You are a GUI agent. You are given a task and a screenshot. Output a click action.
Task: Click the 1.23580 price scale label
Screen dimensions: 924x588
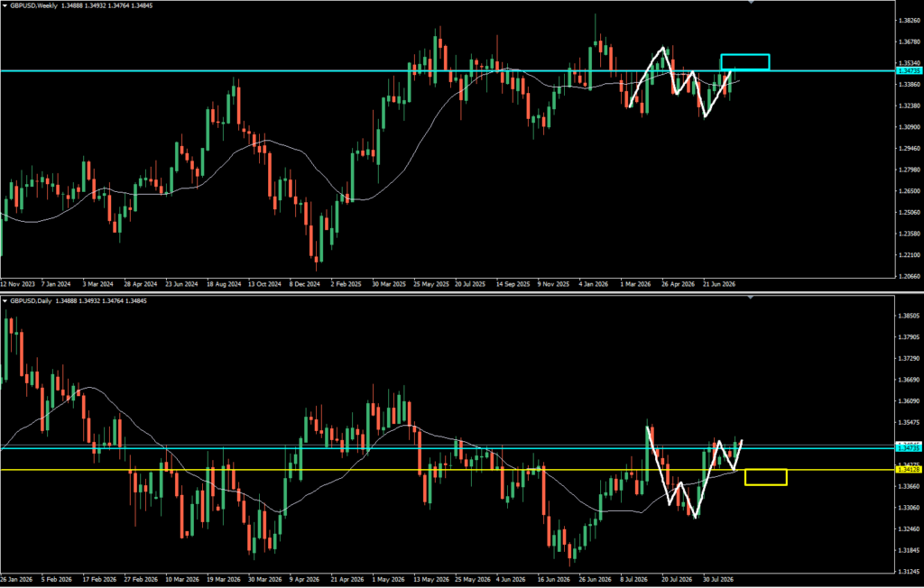pyautogui.click(x=910, y=234)
